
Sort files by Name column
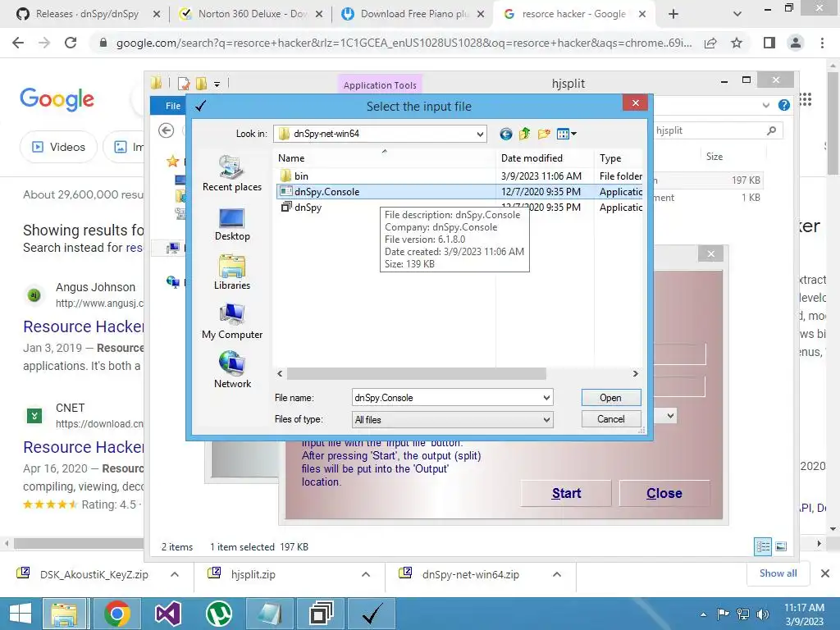pyautogui.click(x=291, y=158)
